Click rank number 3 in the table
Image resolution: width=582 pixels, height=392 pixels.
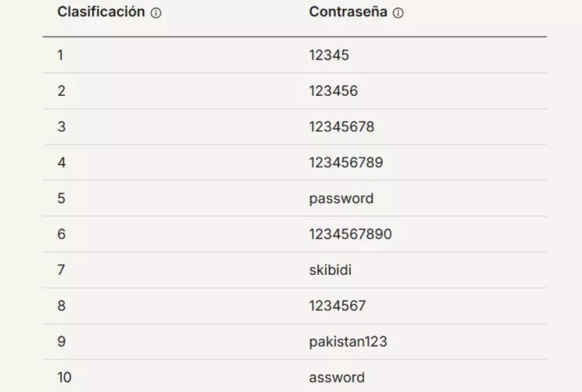coord(61,126)
